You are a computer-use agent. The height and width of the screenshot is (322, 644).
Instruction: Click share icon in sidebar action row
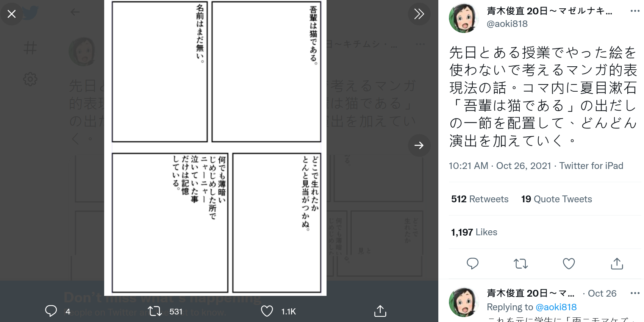[617, 263]
